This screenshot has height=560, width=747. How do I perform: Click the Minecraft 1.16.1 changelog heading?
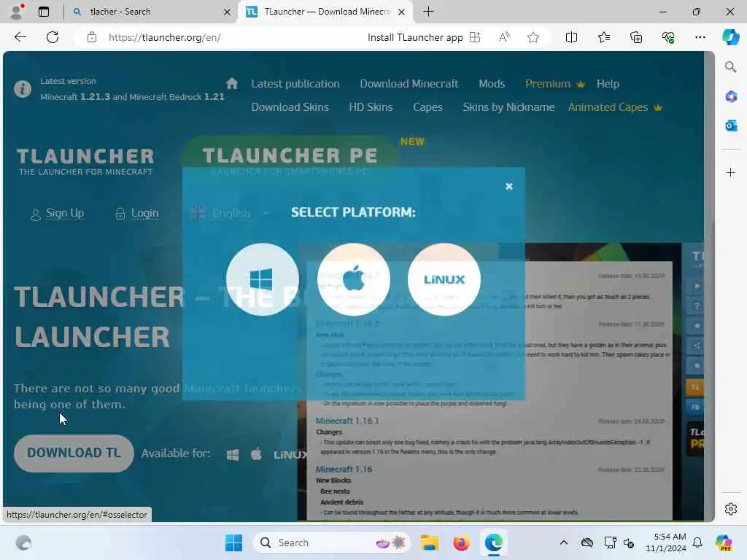(x=347, y=421)
